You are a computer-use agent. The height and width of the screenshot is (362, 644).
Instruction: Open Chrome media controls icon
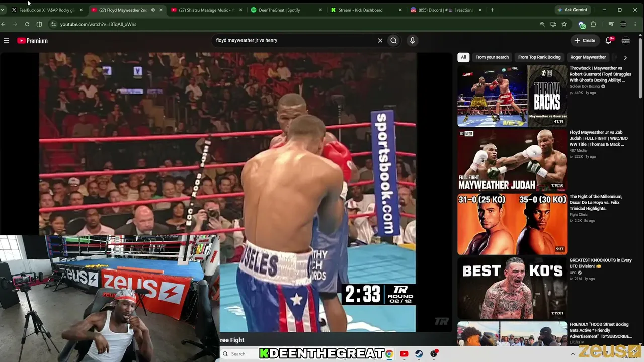611,24
